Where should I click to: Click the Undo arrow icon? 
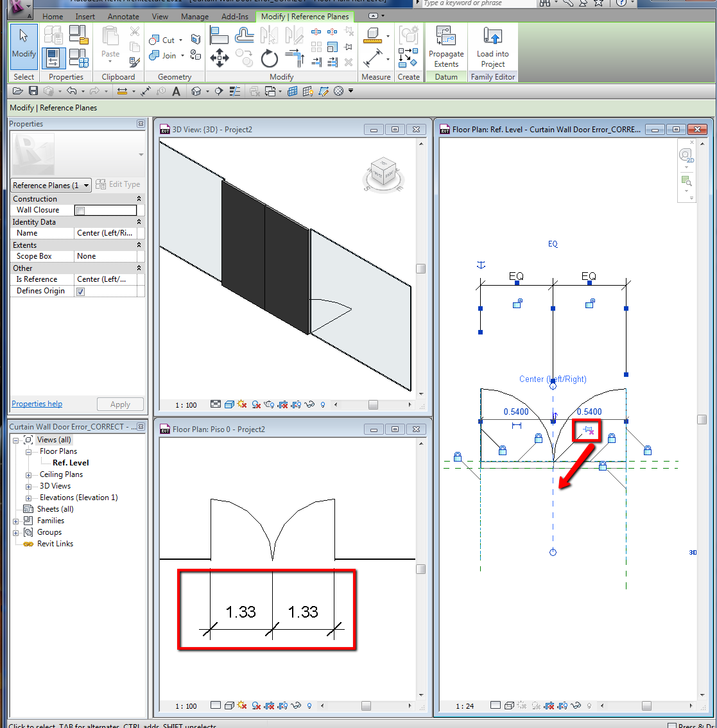pos(72,91)
